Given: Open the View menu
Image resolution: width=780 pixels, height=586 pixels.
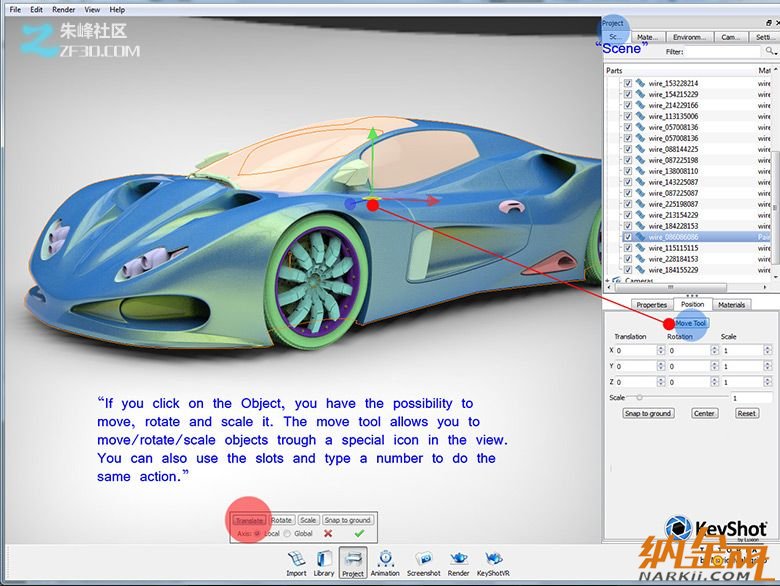Looking at the screenshot, I should [92, 9].
